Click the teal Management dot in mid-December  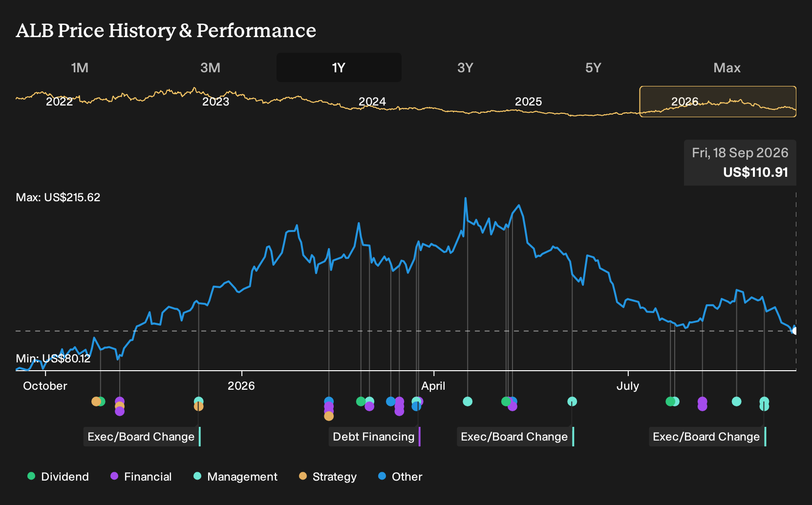tap(198, 401)
